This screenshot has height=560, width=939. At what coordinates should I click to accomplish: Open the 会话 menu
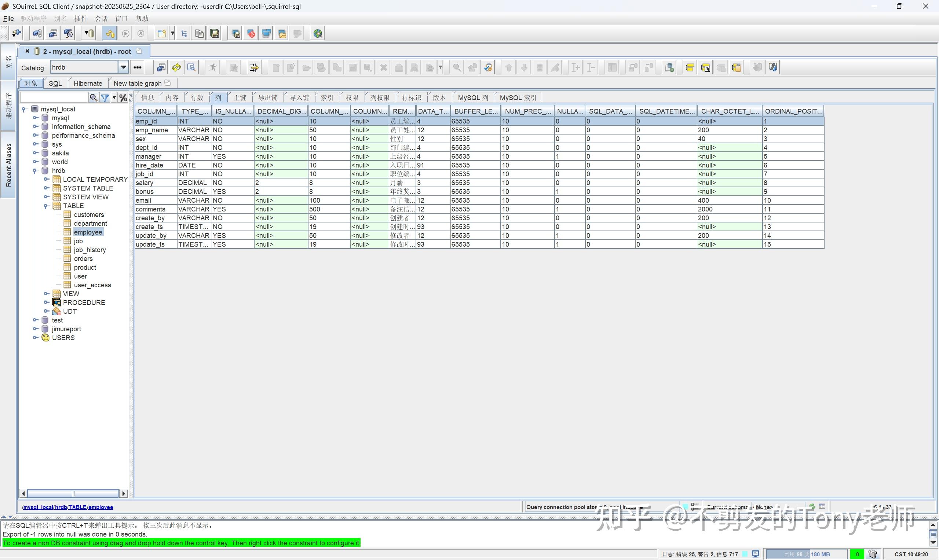[x=101, y=18]
